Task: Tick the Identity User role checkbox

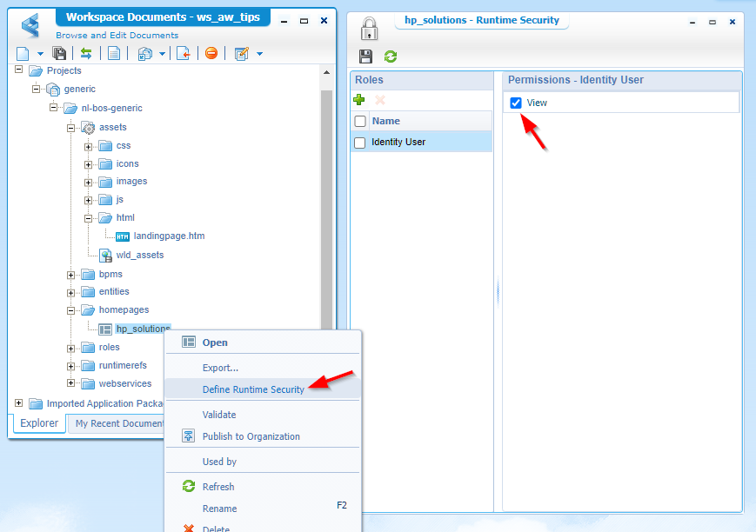Action: (x=360, y=143)
